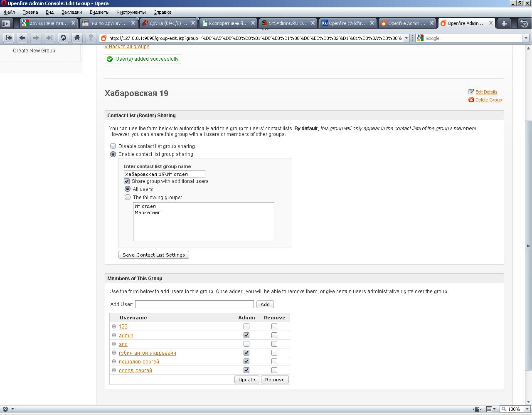532x415 pixels.
Task: Click the Update button
Action: 247,380
